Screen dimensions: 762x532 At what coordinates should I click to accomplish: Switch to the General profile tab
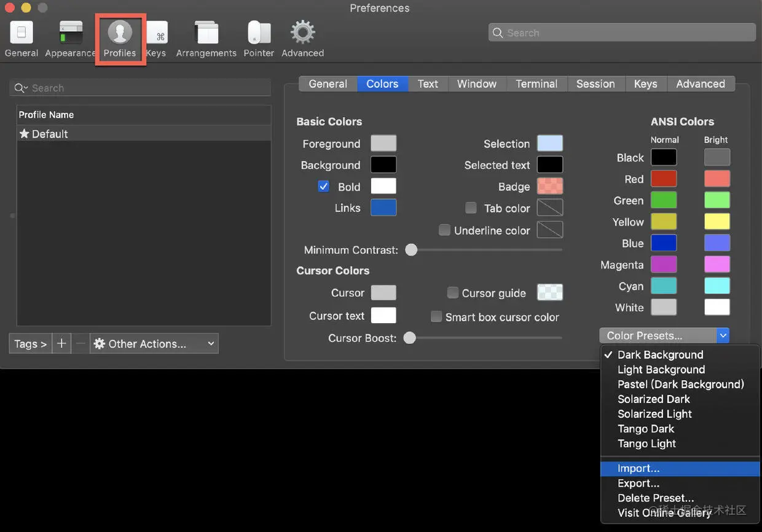point(328,84)
